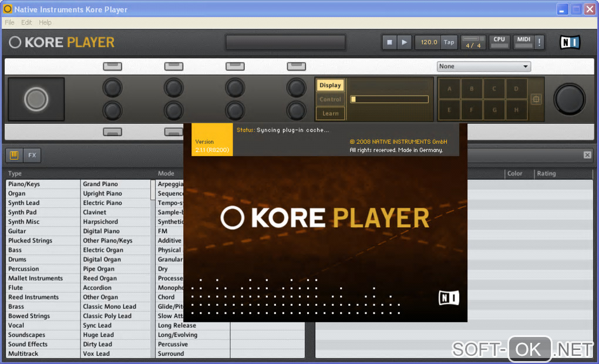Image resolution: width=599 pixels, height=364 pixels.
Task: Click the value slider in display panel
Action: click(389, 99)
